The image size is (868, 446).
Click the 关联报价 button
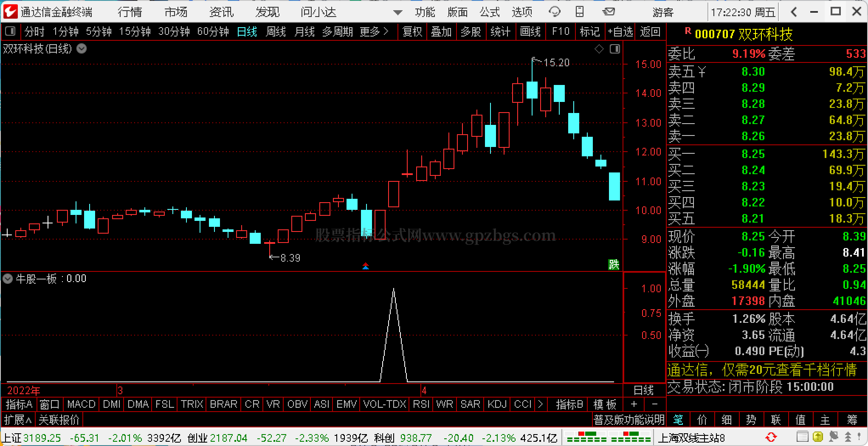pos(59,420)
